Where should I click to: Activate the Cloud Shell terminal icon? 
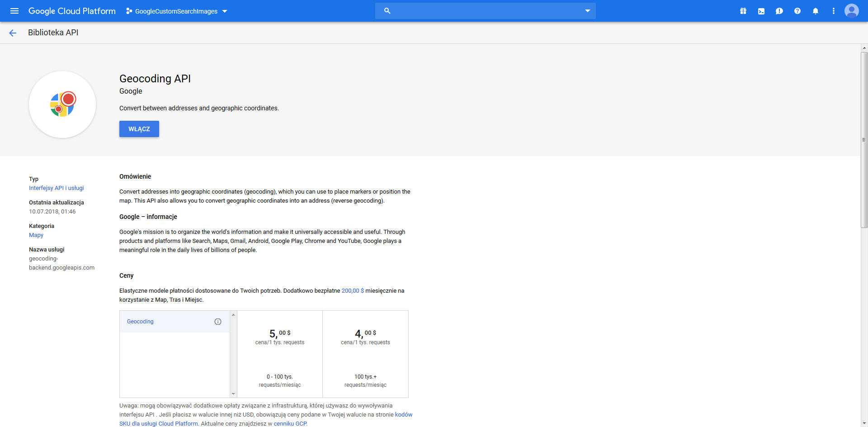(761, 11)
